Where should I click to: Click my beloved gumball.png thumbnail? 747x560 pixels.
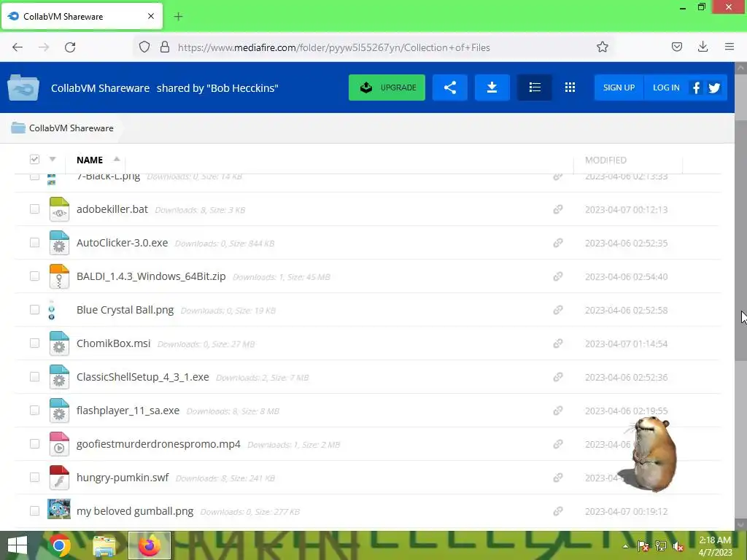[x=59, y=509]
